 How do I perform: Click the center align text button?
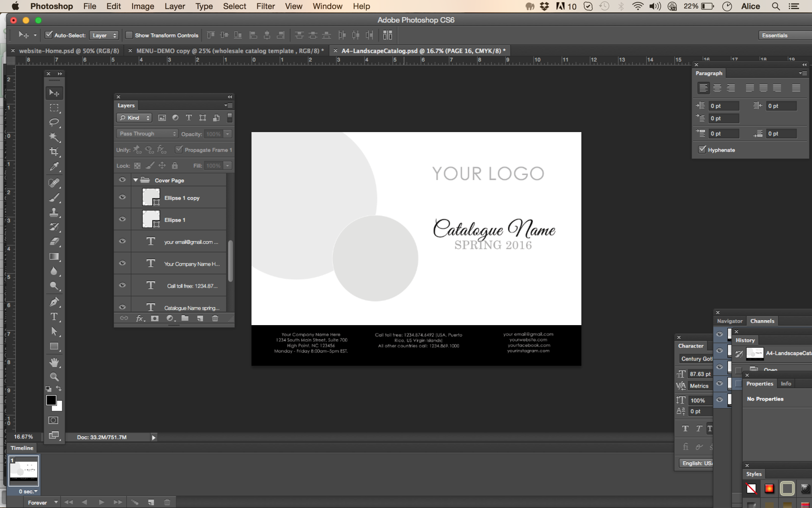(x=717, y=88)
